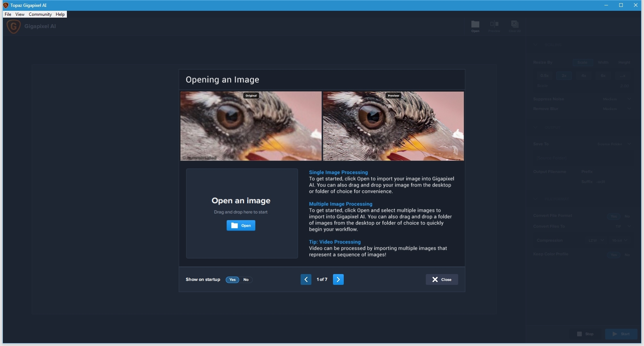This screenshot has width=644, height=346.
Task: Collapse the File Format section chevron
Action: pyautogui.click(x=535, y=199)
